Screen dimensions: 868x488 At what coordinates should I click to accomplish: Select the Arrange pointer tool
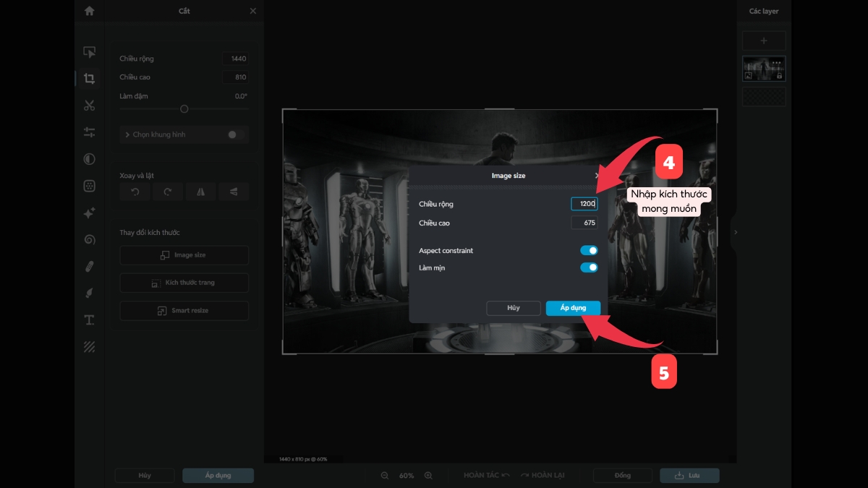pyautogui.click(x=90, y=52)
